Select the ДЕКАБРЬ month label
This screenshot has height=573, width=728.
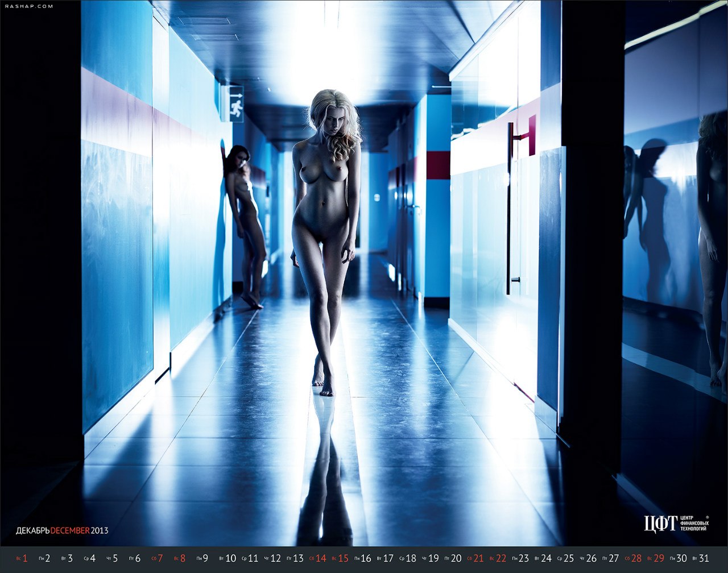point(32,530)
